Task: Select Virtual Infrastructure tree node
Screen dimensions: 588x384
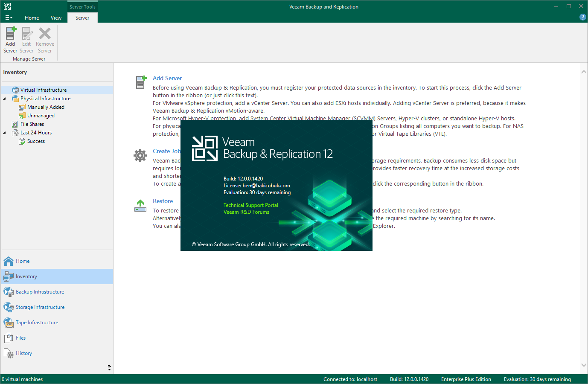Action: [x=44, y=90]
